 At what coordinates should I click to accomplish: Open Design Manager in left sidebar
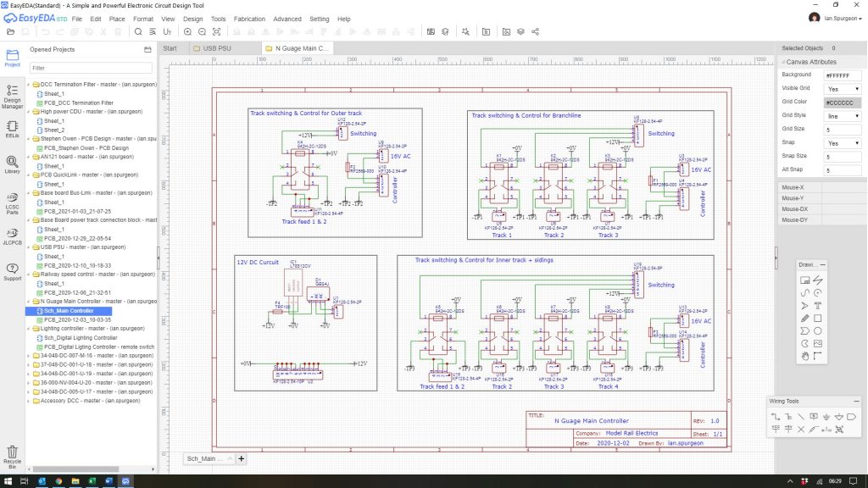coord(12,97)
